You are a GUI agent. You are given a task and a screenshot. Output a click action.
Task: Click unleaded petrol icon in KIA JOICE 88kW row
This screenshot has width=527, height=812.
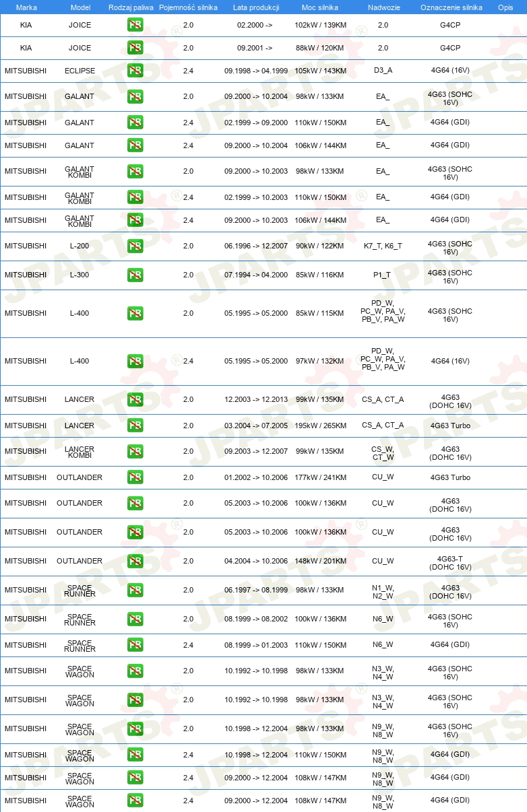(135, 48)
